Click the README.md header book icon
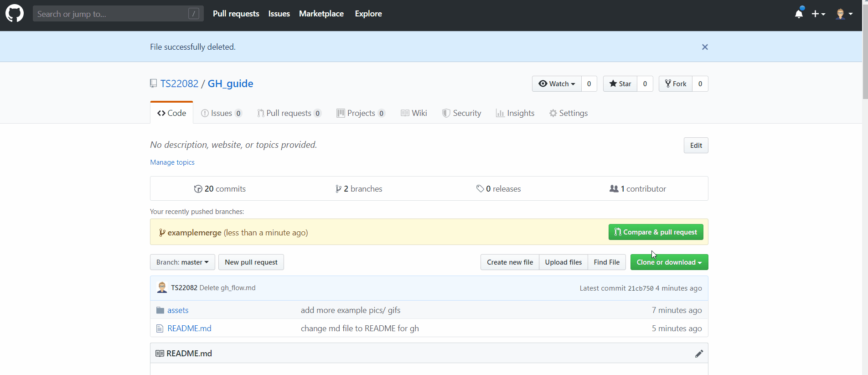868x375 pixels. 160,354
